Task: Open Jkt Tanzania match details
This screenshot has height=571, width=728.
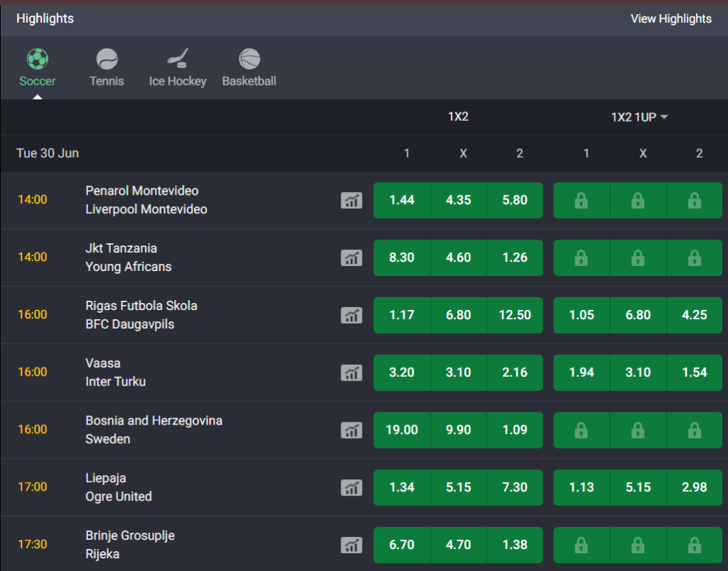Action: (129, 257)
